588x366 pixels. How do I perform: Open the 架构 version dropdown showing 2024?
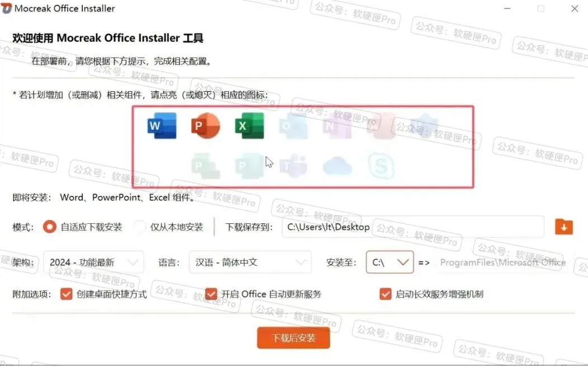point(93,262)
